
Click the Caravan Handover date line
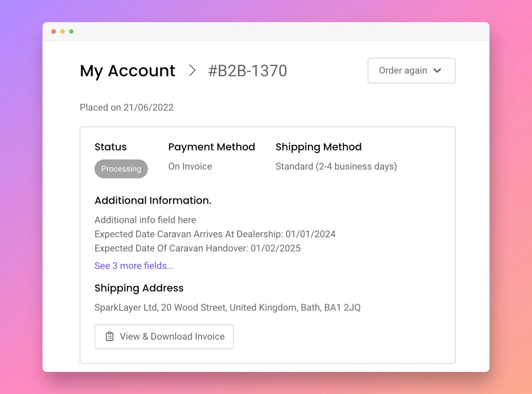tap(198, 248)
